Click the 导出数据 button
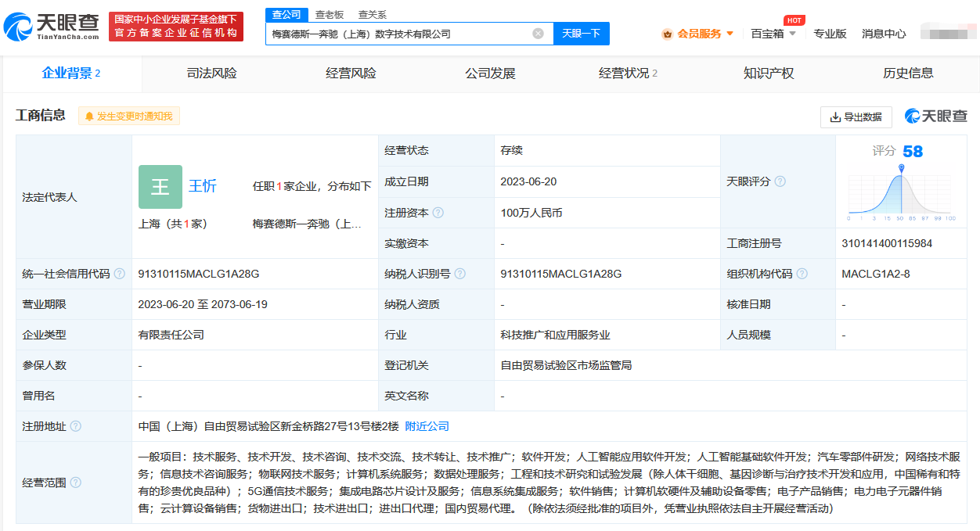The height and width of the screenshot is (531, 980). pos(856,117)
